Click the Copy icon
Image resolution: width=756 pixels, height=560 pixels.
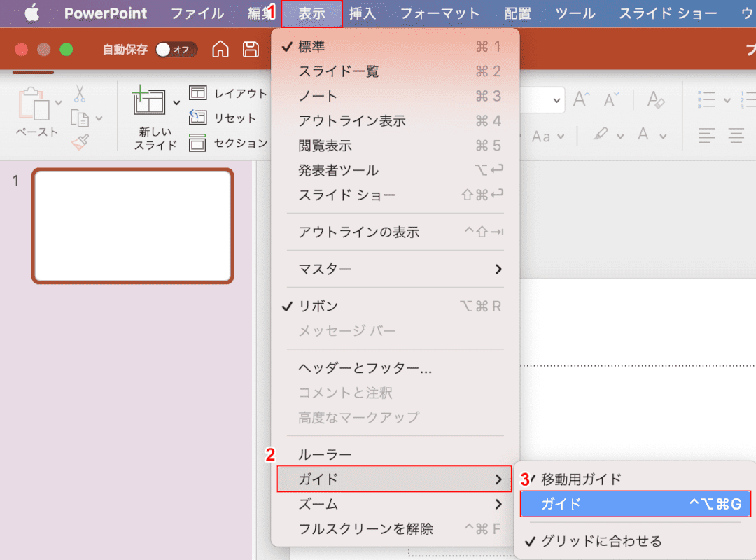80,118
